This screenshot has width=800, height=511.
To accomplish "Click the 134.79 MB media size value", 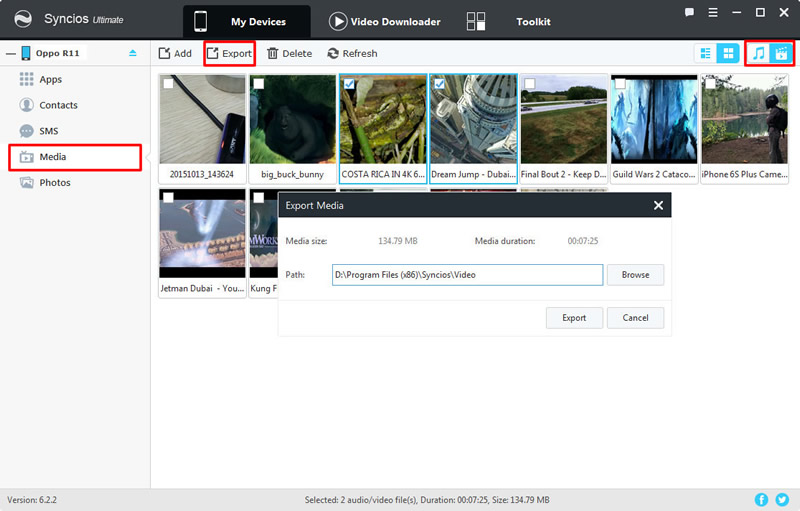I will pyautogui.click(x=397, y=241).
